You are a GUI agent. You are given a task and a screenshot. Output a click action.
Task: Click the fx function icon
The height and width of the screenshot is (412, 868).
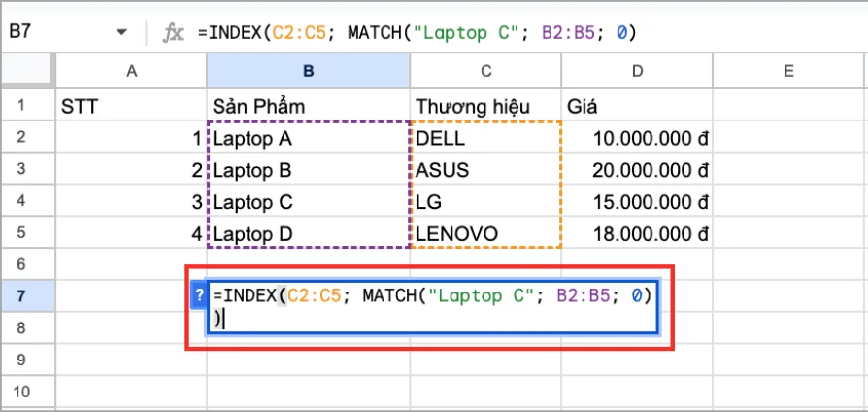pyautogui.click(x=172, y=33)
